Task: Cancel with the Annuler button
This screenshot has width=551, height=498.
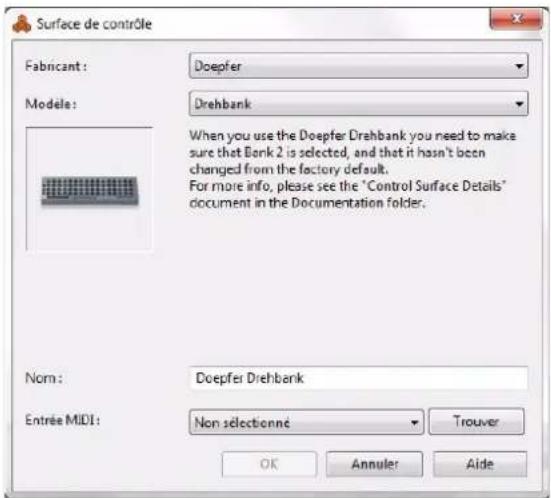Action: coord(374,464)
